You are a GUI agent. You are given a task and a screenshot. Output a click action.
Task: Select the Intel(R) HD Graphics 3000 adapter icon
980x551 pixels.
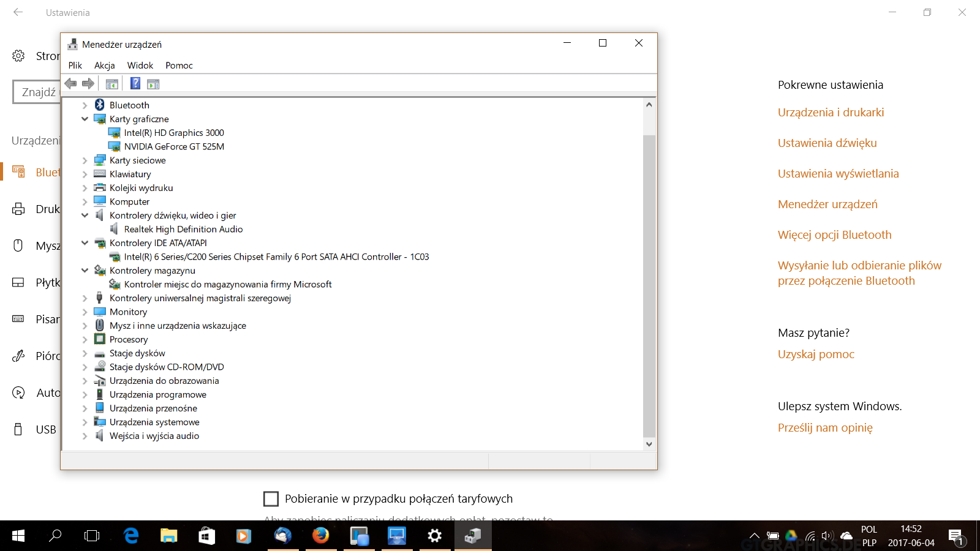114,132
